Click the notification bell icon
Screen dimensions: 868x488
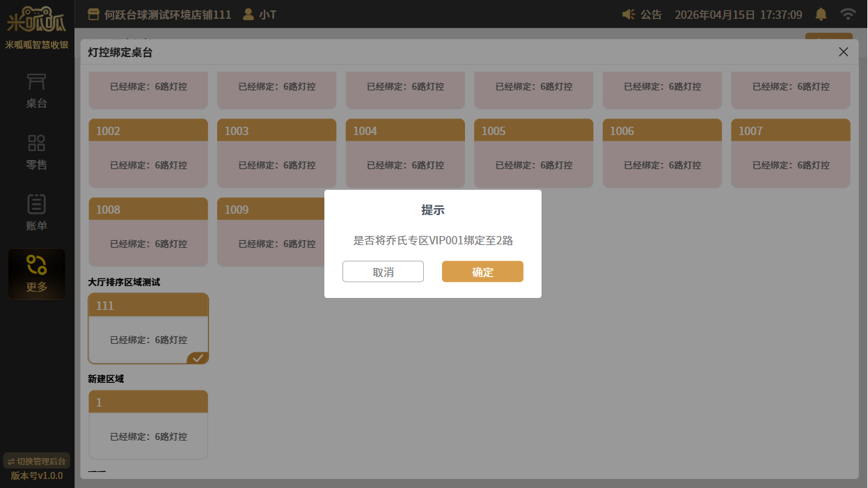click(821, 15)
